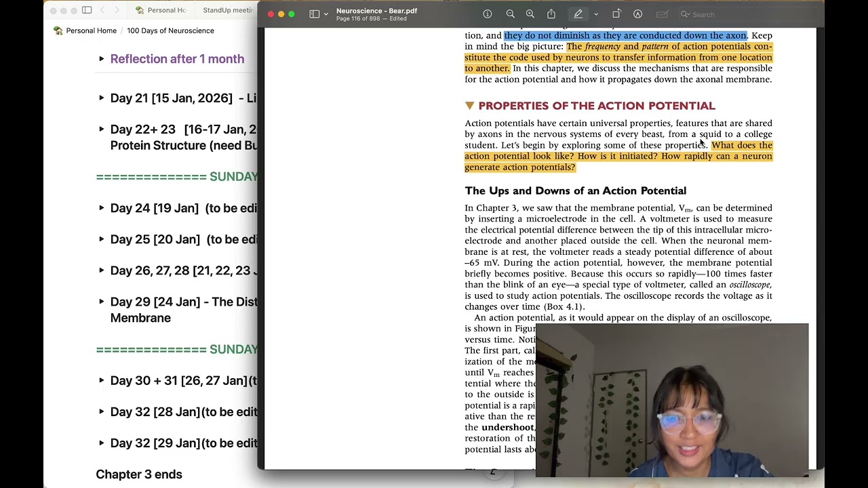
Task: Expand the Day 25 [20 Jan] toggle
Action: coord(102,239)
